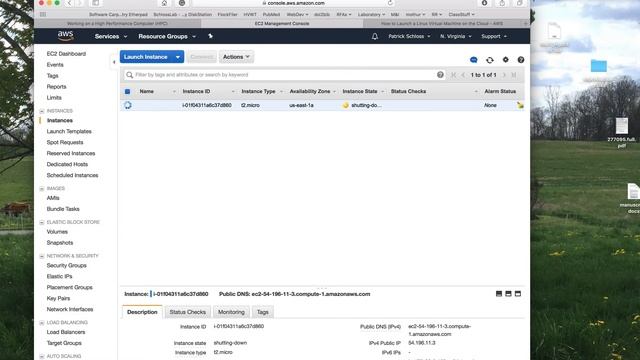
Task: Open Volumes in sidebar
Action: [x=57, y=232]
